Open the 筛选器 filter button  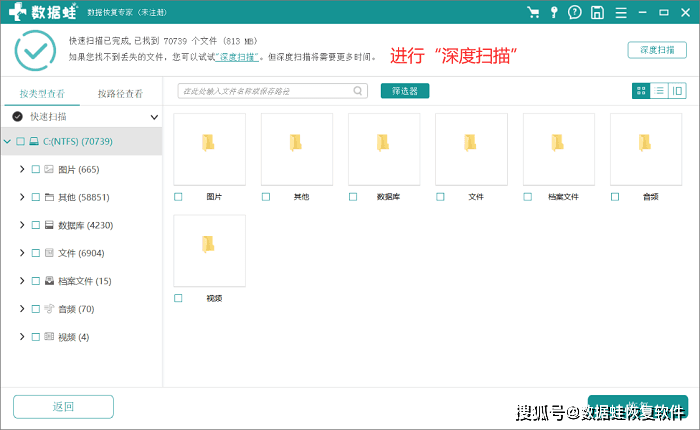(x=405, y=91)
